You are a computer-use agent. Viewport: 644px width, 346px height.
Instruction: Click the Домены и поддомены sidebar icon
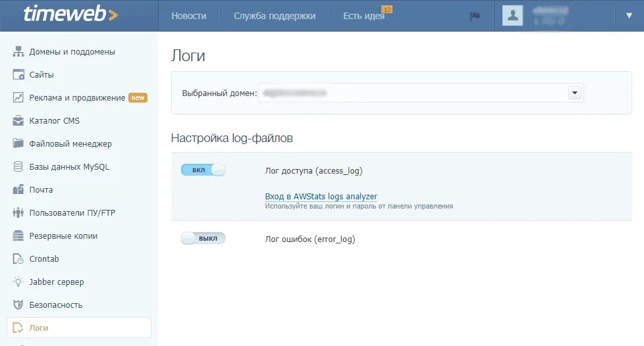[18, 51]
